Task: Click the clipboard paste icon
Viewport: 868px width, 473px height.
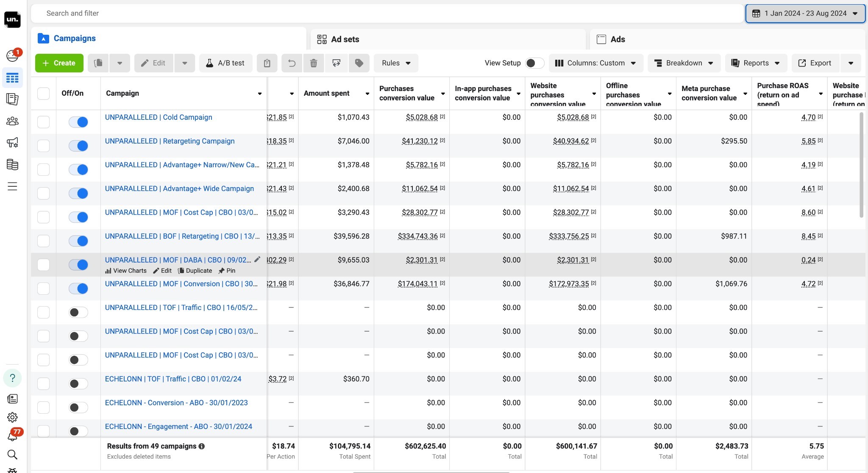Action: pyautogui.click(x=267, y=63)
